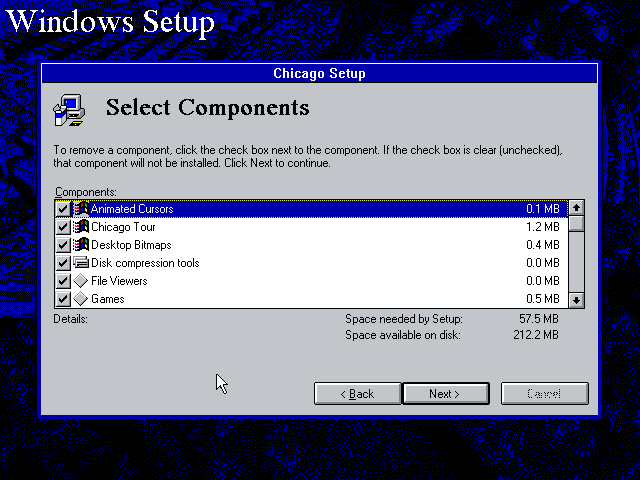This screenshot has height=480, width=640.
Task: Click the Chicago Setup title bar
Action: point(320,73)
